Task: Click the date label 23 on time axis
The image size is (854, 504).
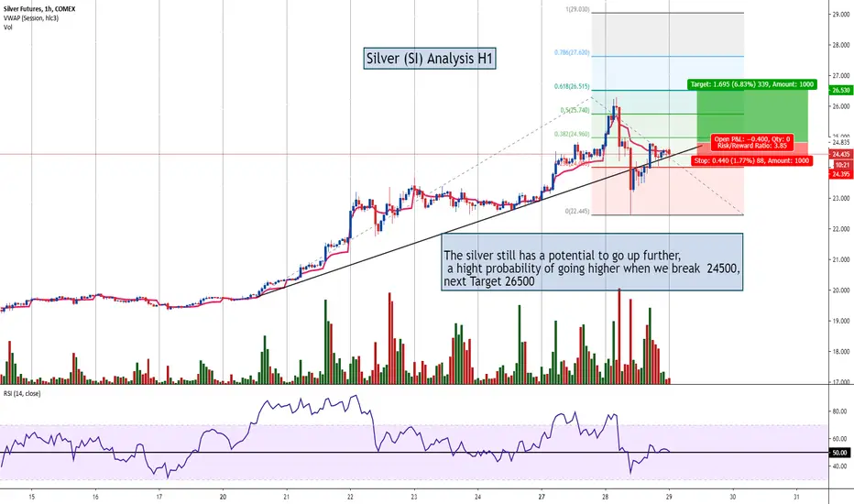Action: [414, 497]
